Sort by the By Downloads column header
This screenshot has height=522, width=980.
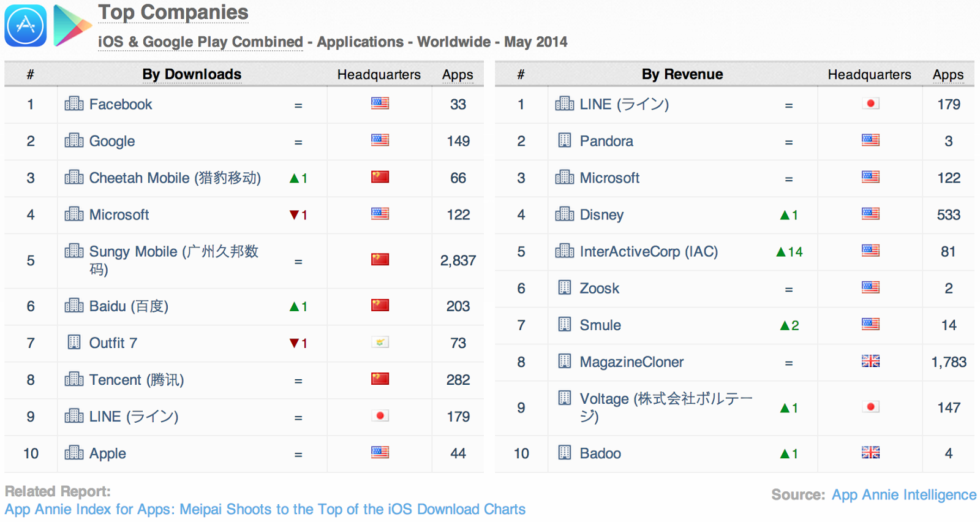click(x=192, y=74)
